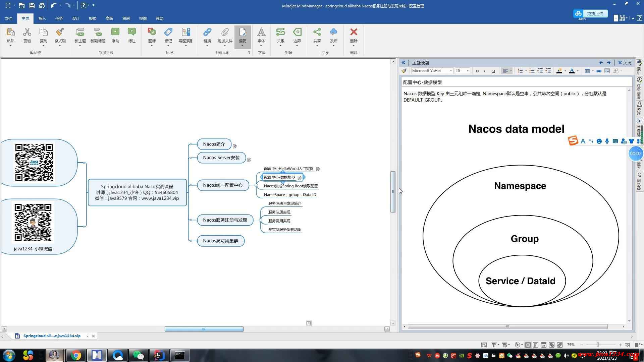The height and width of the screenshot is (362, 644).
Task: Open the highlight color dropdown arrow
Action: tap(565, 71)
